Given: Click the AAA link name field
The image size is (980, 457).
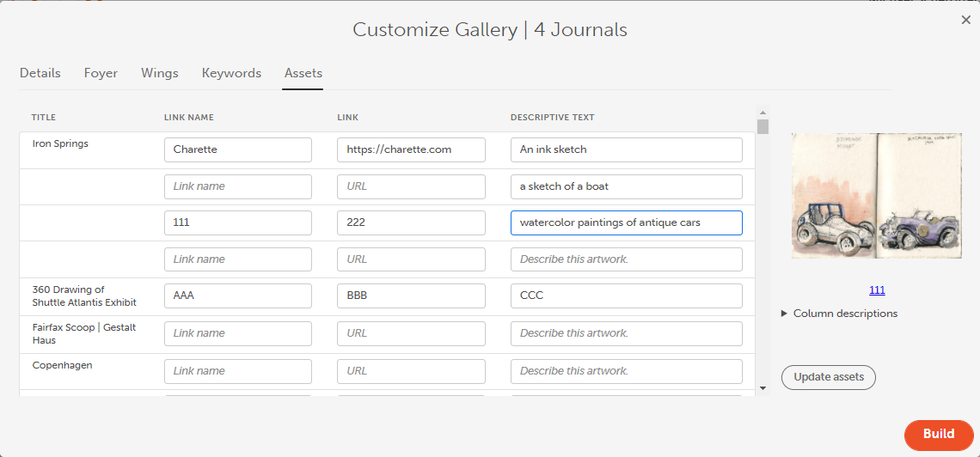Looking at the screenshot, I should (x=238, y=296).
